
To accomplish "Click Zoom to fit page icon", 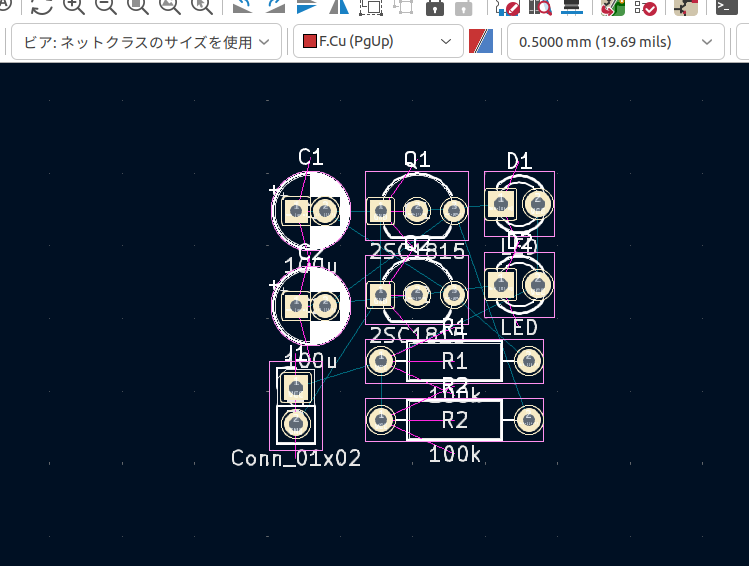I will coord(138,7).
